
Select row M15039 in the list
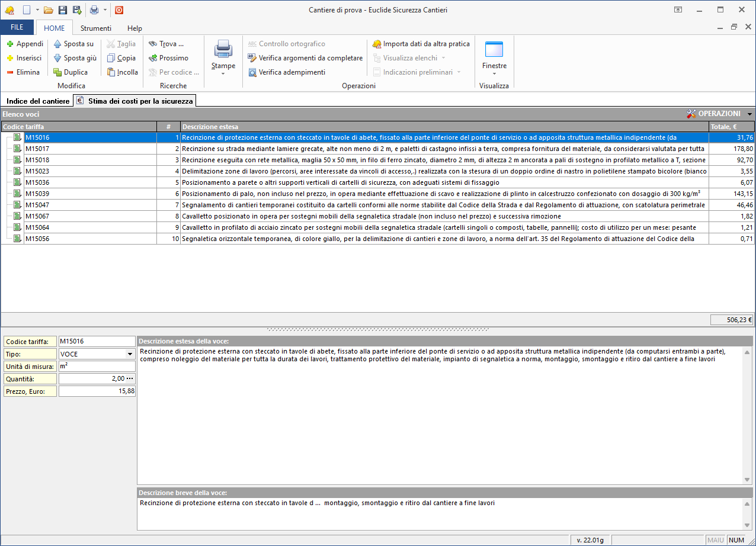(37, 194)
